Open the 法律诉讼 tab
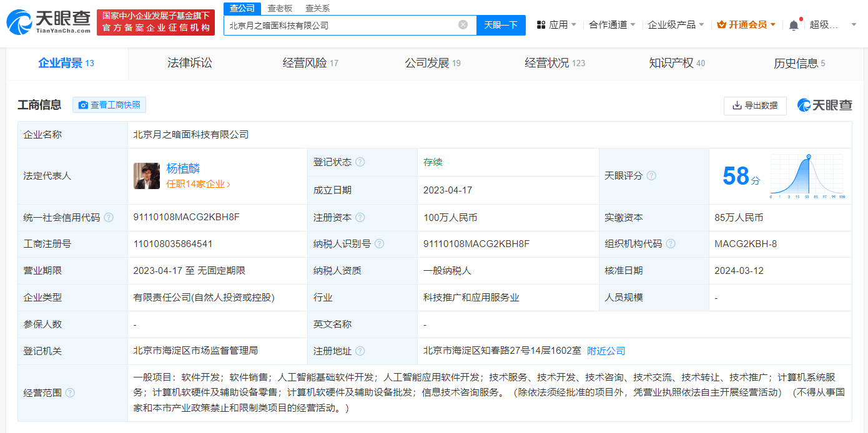Screen dimensions: 868x433 pyautogui.click(x=190, y=63)
